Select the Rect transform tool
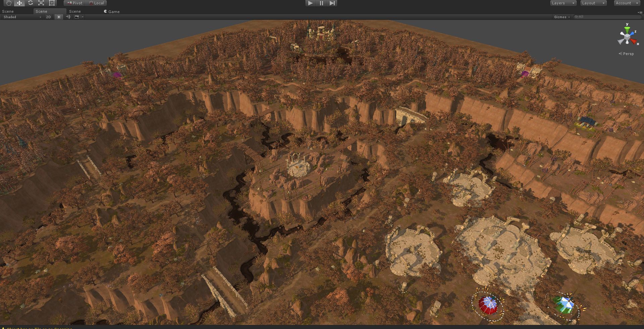 coord(52,3)
